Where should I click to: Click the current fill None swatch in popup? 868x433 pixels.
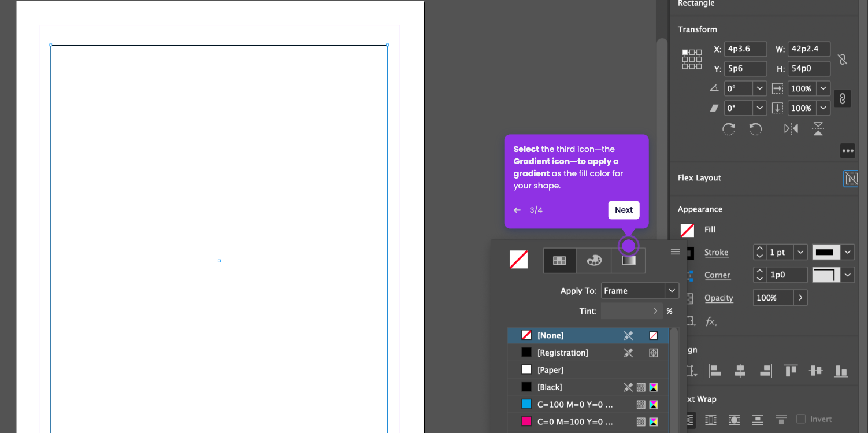click(518, 260)
